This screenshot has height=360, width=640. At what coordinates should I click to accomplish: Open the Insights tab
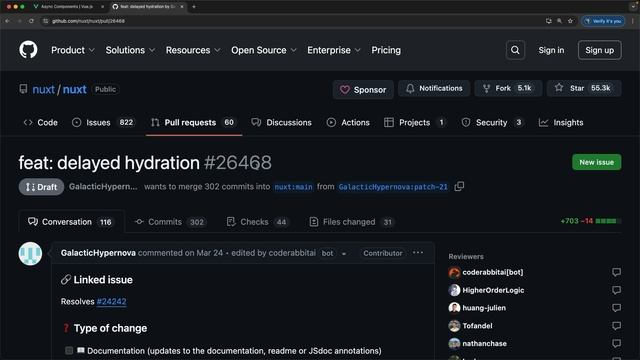(561, 122)
